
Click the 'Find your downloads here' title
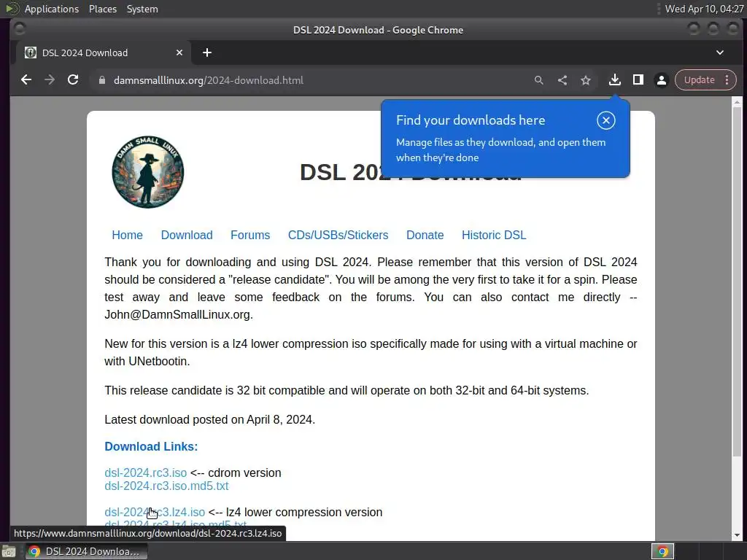(471, 120)
